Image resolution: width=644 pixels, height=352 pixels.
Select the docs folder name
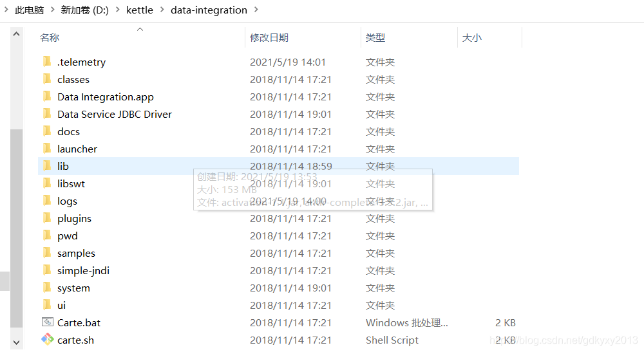(x=69, y=131)
